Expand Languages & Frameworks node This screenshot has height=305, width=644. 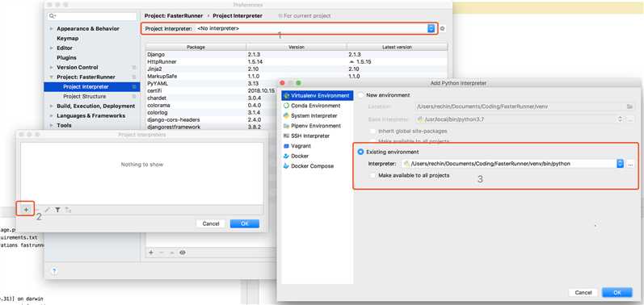52,115
